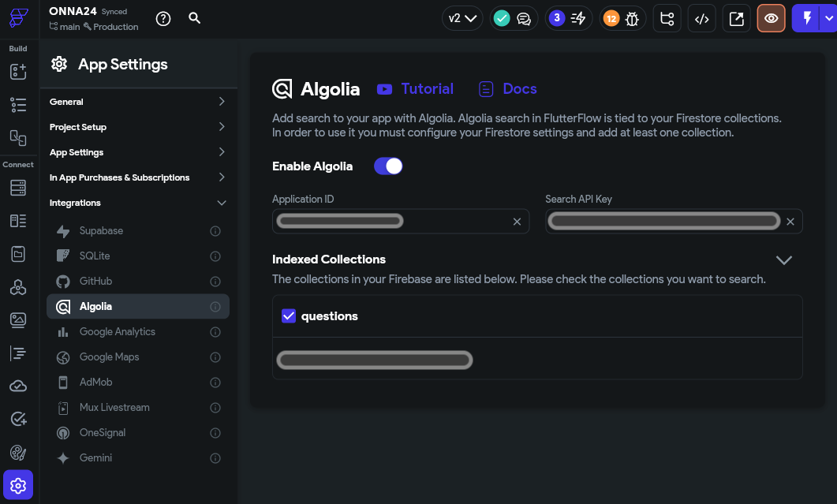
Task: Open the Tests checkmark-plus icon
Action: [18, 419]
